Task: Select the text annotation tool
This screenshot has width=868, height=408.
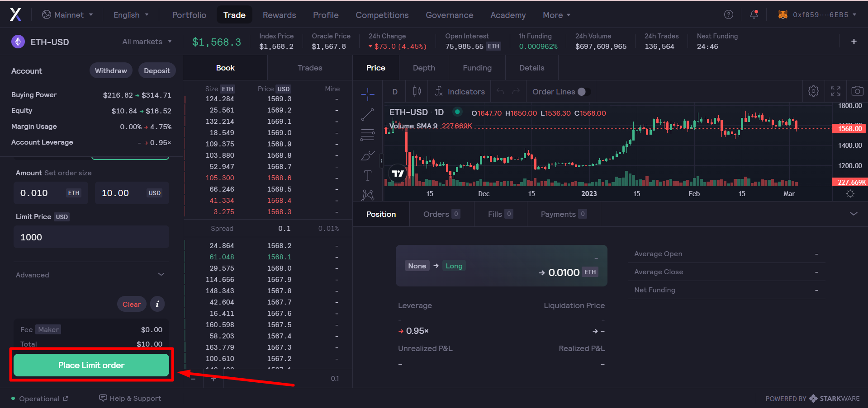Action: coord(368,175)
